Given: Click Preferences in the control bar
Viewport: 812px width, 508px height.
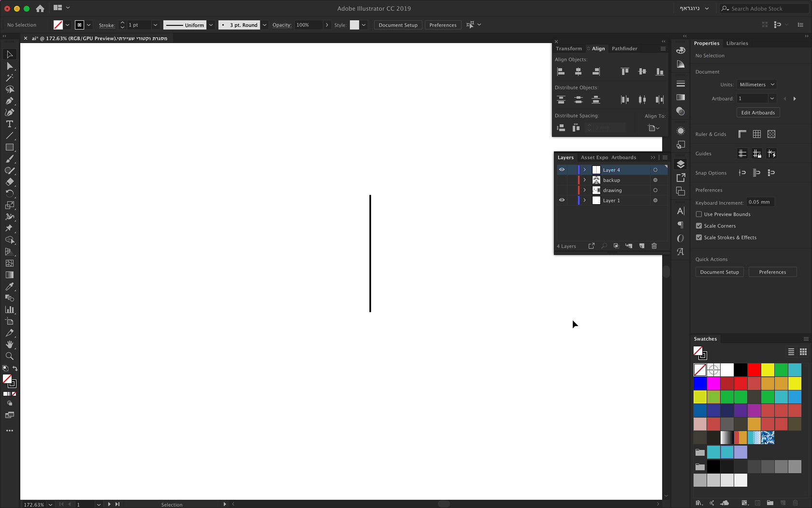Looking at the screenshot, I should [443, 25].
